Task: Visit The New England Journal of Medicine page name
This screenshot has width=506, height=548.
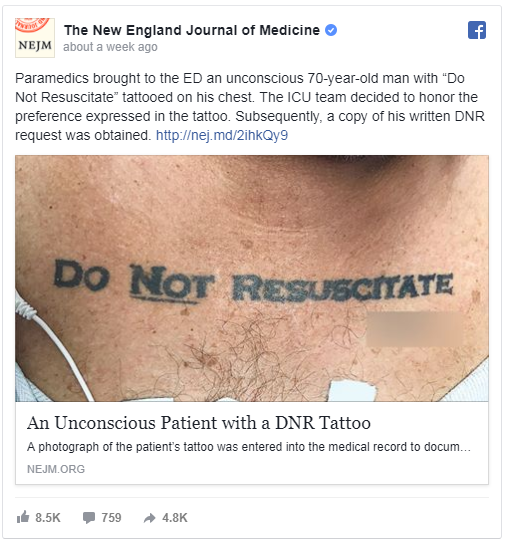Action: (192, 30)
